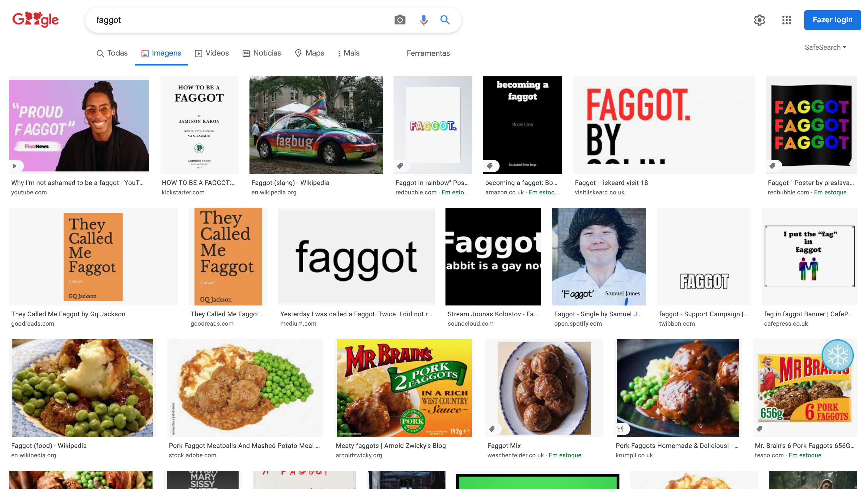Click the kickstarter.com source label
The height and width of the screenshot is (489, 868).
pyautogui.click(x=183, y=192)
